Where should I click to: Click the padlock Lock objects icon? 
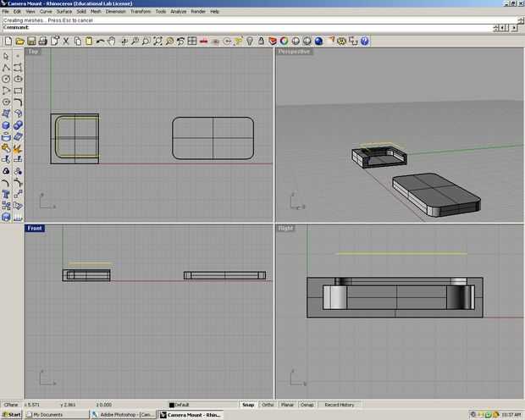(261, 41)
